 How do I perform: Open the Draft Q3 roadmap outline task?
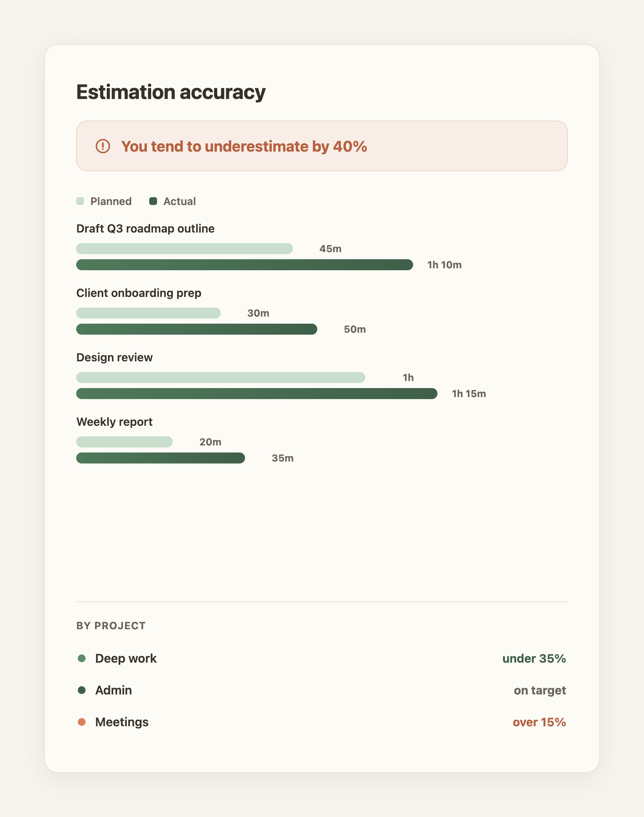[145, 229]
